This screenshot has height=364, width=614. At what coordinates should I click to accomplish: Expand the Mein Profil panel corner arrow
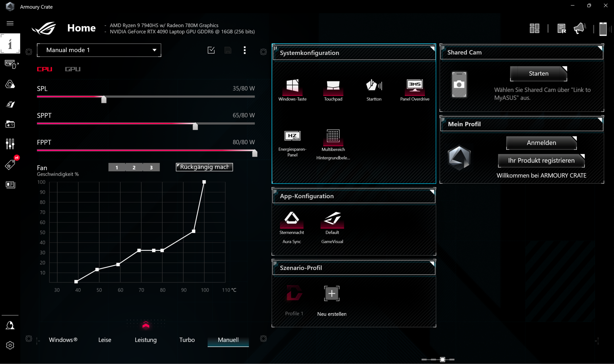tap(600, 120)
